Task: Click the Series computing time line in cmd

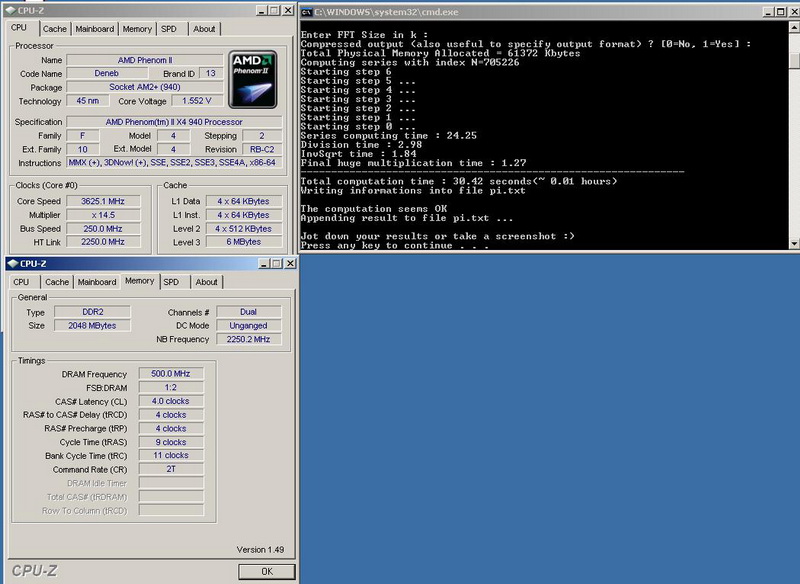Action: pyautogui.click(x=389, y=136)
